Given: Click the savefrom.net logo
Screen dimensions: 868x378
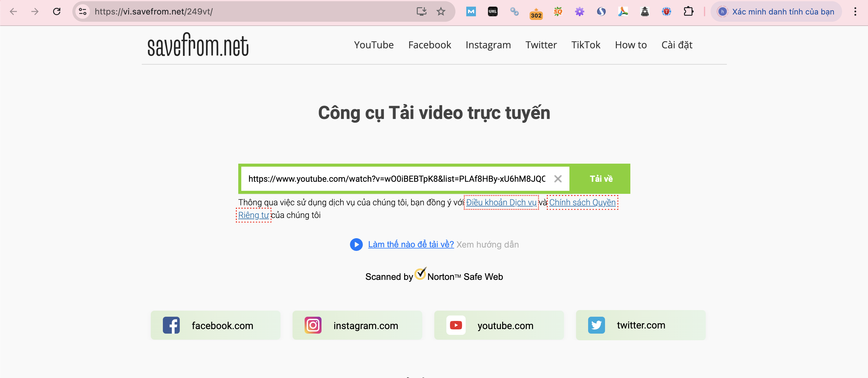Looking at the screenshot, I should point(198,45).
